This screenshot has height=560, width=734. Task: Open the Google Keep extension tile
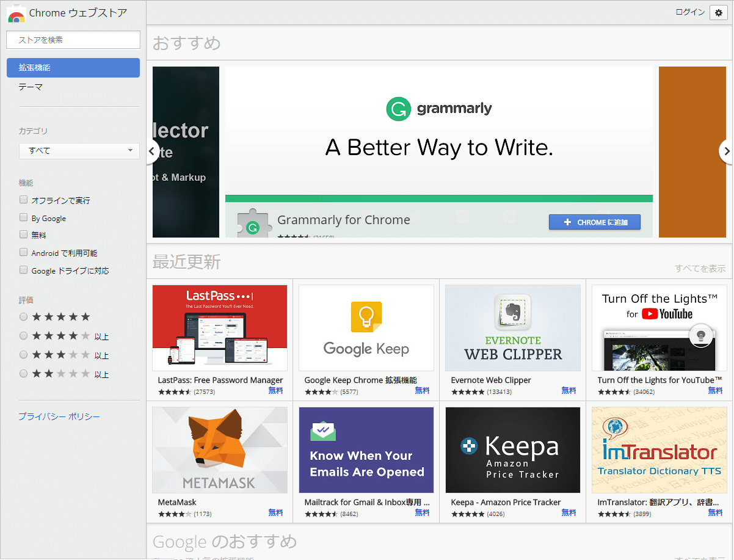click(366, 328)
